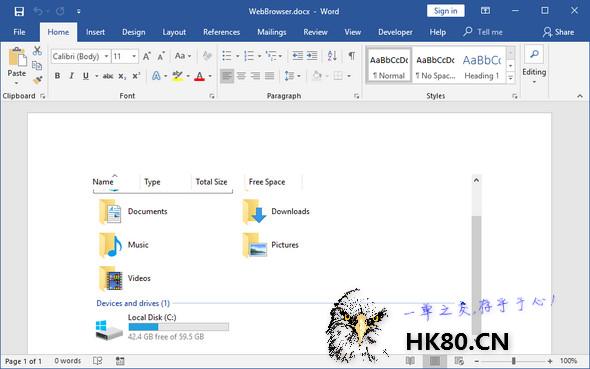Increase font size with the grow font icon

coord(147,56)
